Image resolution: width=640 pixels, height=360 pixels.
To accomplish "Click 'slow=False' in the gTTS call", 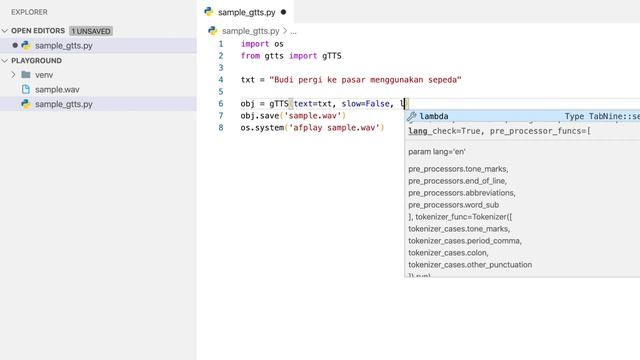I will 366,104.
